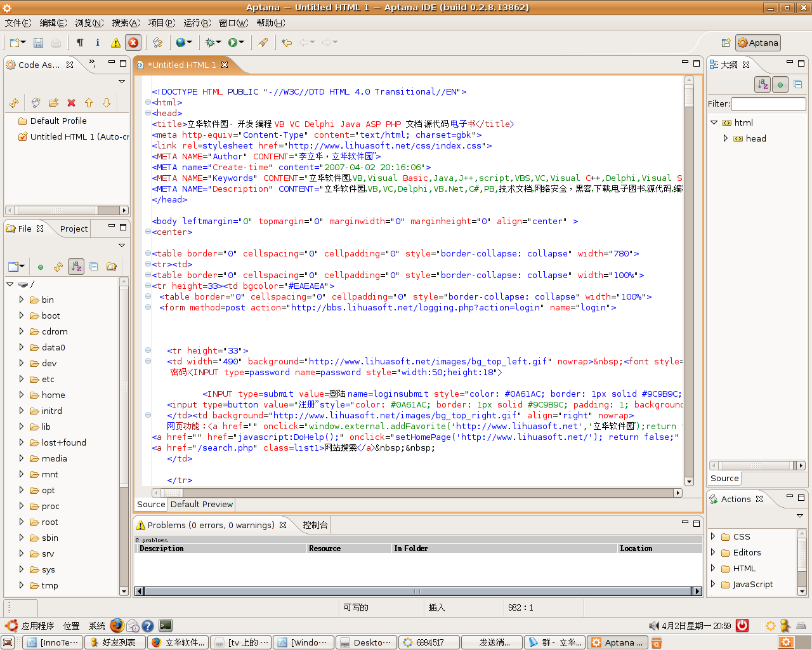Click the globe browser preview toolbar icon
This screenshot has height=650, width=812.
(181, 43)
